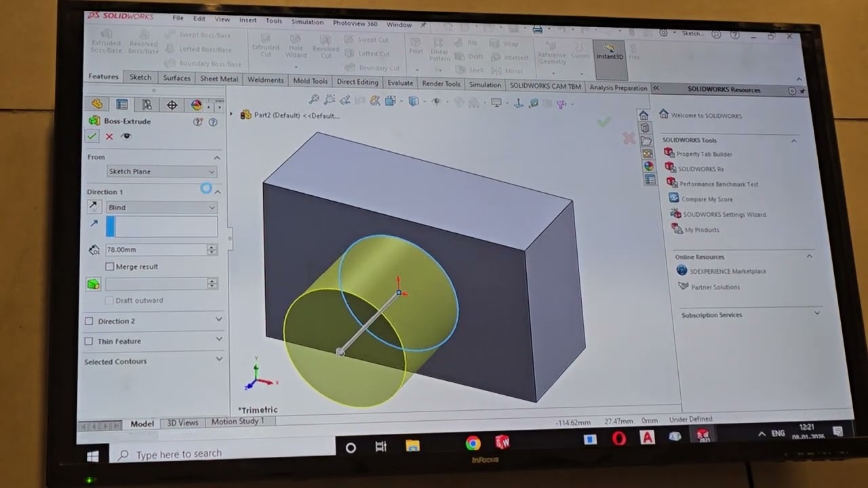Open Google Chrome from the taskbar

pos(473,443)
